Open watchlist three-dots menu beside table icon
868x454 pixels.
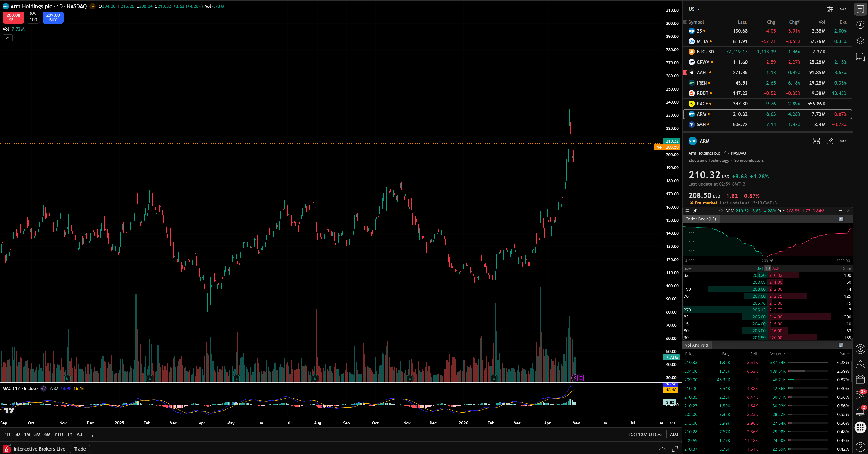click(843, 9)
